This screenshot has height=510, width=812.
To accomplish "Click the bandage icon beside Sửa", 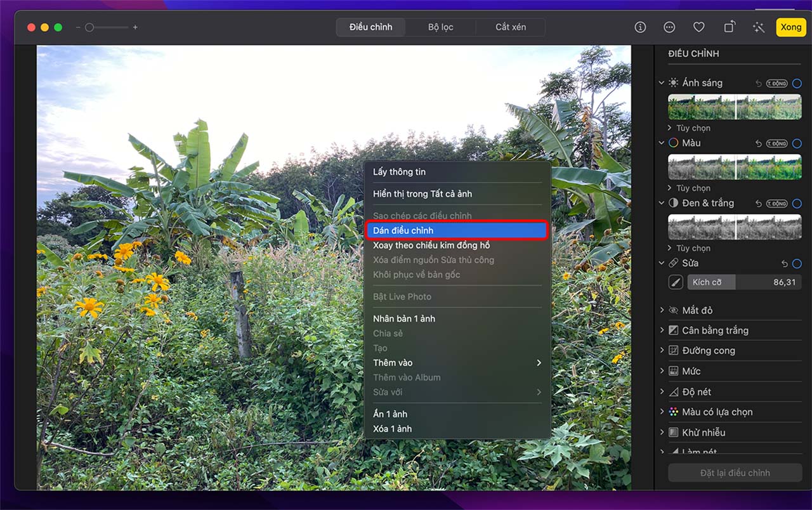I will click(x=673, y=263).
